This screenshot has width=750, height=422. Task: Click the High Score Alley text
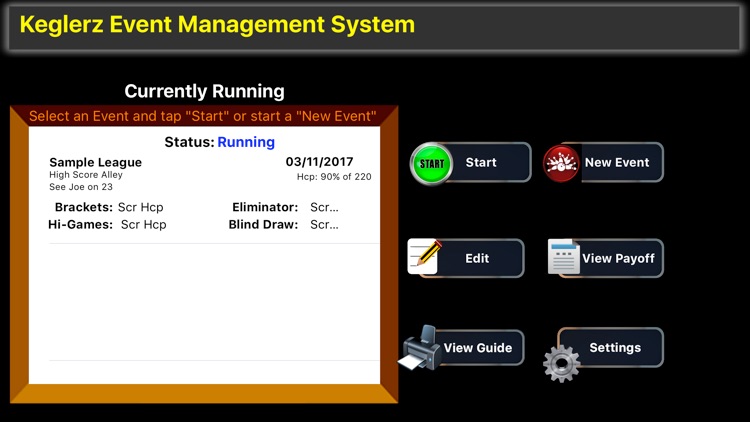point(86,175)
